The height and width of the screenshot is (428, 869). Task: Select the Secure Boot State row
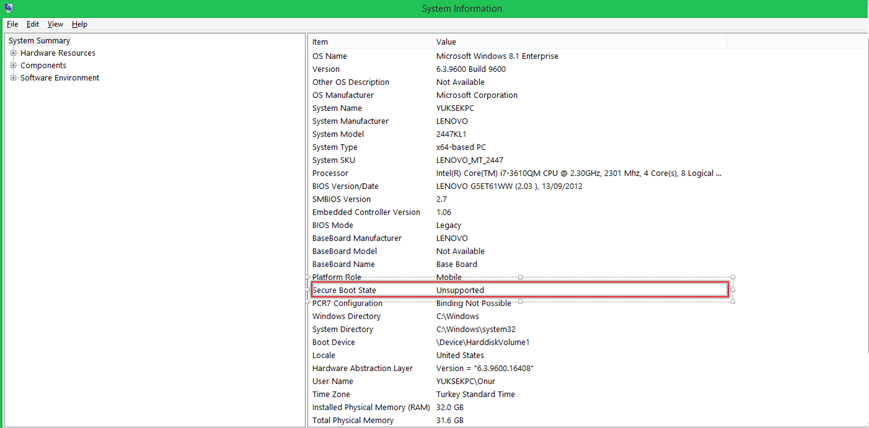click(x=519, y=290)
